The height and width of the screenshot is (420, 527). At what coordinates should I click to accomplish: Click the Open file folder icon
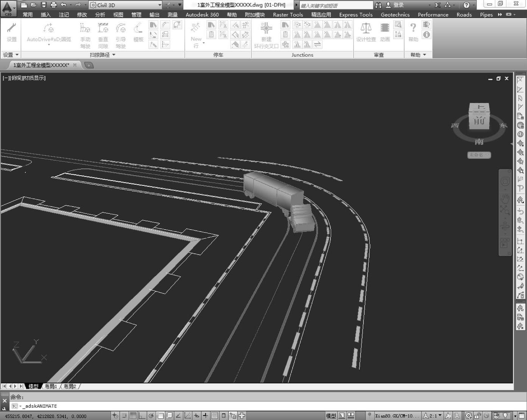(x=34, y=5)
